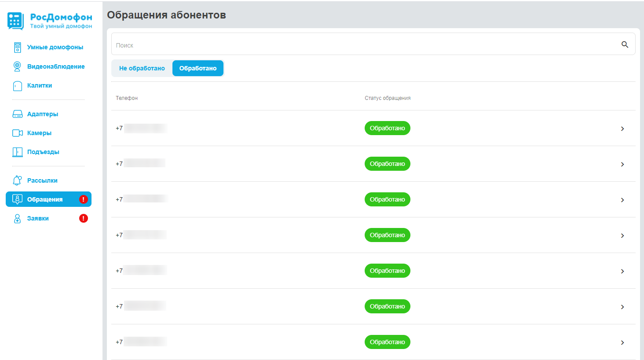The image size is (644, 360).
Task: Click the seventh row's +7 phone number
Action: point(141,342)
